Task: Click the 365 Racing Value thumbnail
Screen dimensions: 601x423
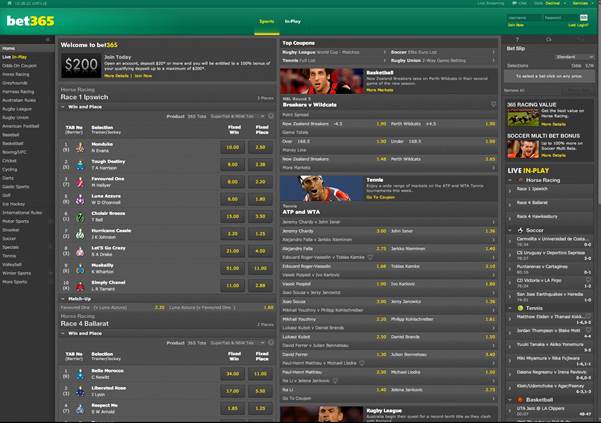Action: tap(523, 118)
